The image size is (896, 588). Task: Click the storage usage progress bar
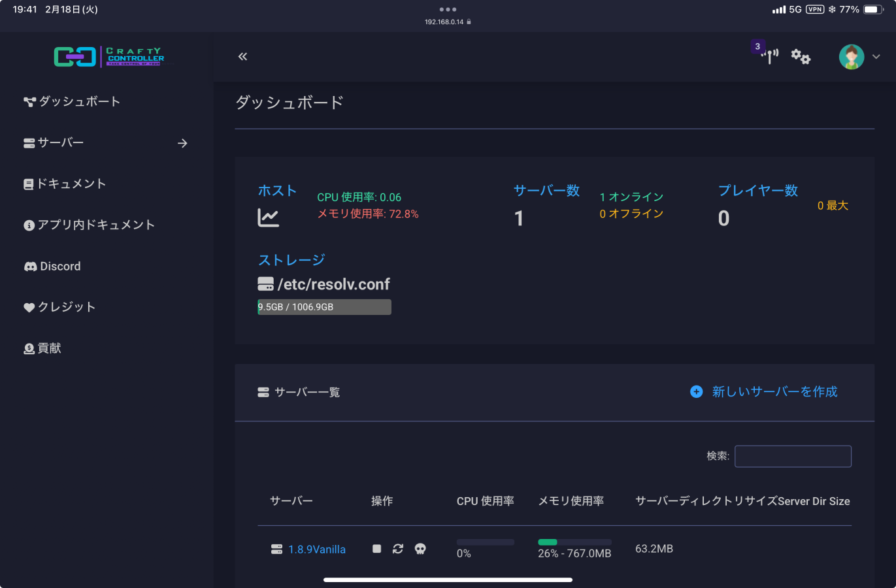[x=324, y=307]
